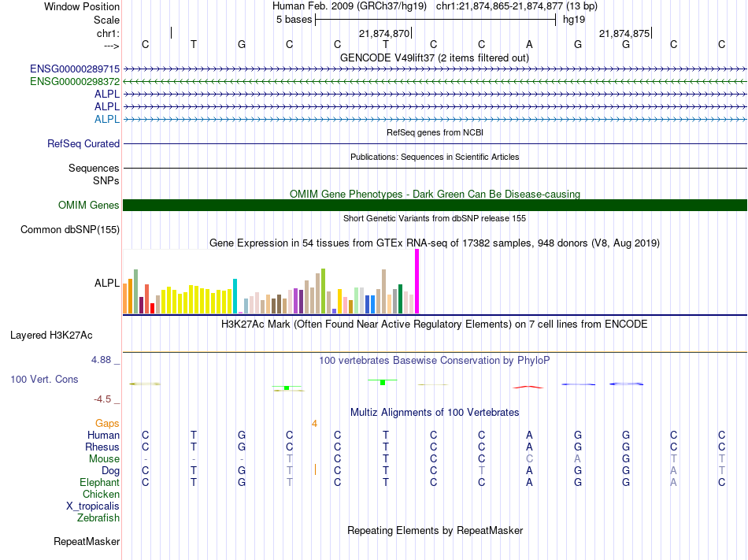Select the Common dbSNP(155) track label
The width and height of the screenshot is (748, 560).
click(x=70, y=230)
